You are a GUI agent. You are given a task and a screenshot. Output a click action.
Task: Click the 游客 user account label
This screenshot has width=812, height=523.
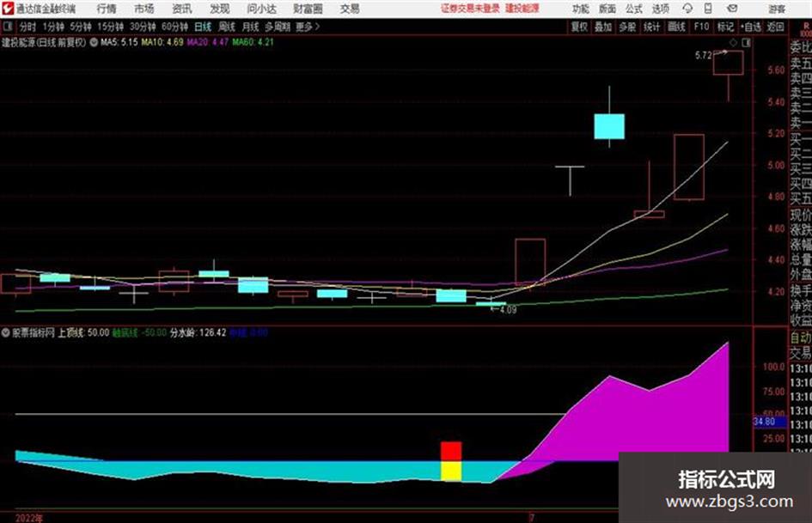[x=776, y=9]
